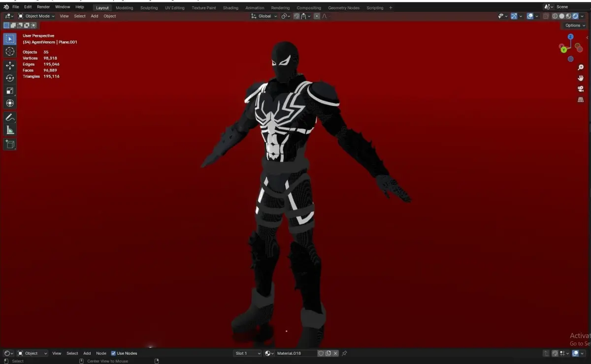
Task: Select the Measure tool
Action: [x=10, y=130]
